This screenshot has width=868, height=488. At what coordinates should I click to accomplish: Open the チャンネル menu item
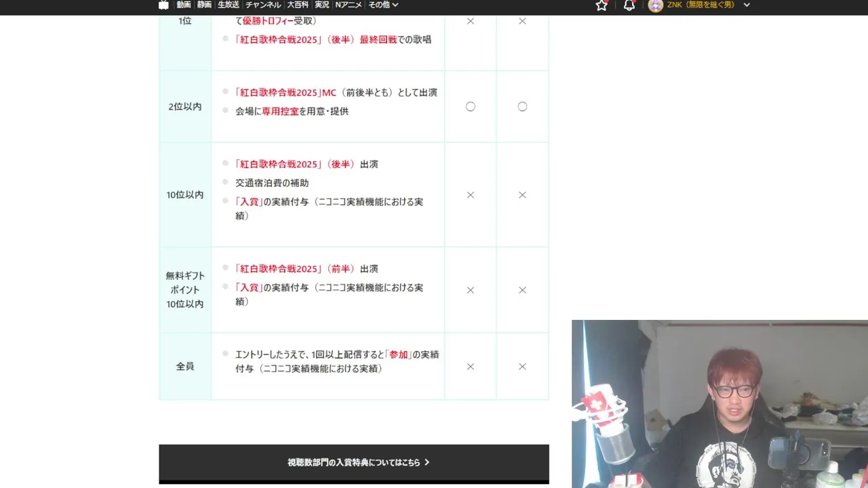(x=263, y=5)
